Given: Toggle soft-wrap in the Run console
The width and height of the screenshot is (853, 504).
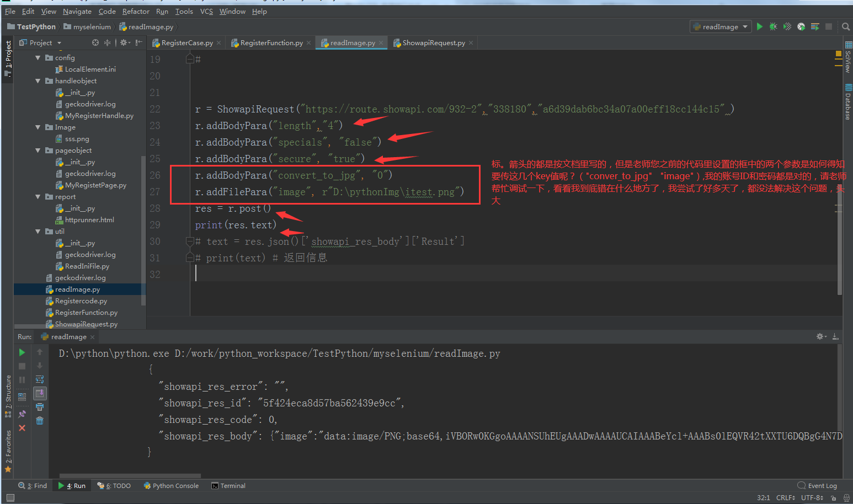Looking at the screenshot, I should click(x=40, y=379).
